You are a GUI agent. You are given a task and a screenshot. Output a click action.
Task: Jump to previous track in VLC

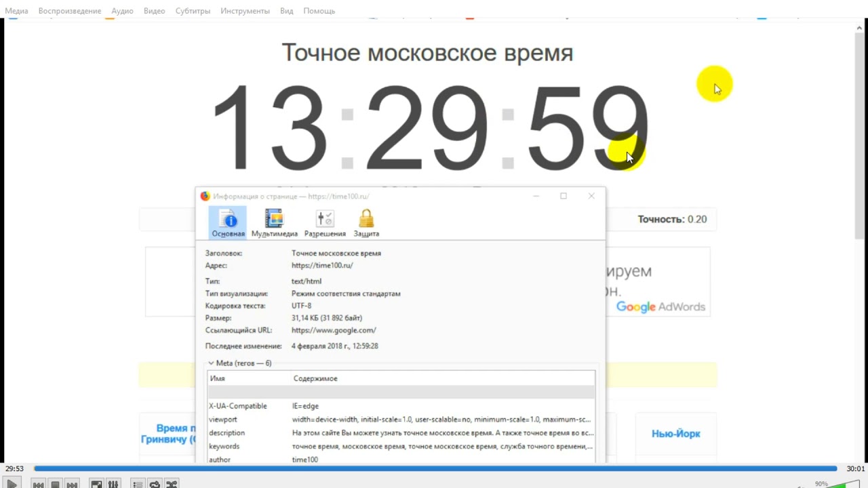tap(39, 484)
